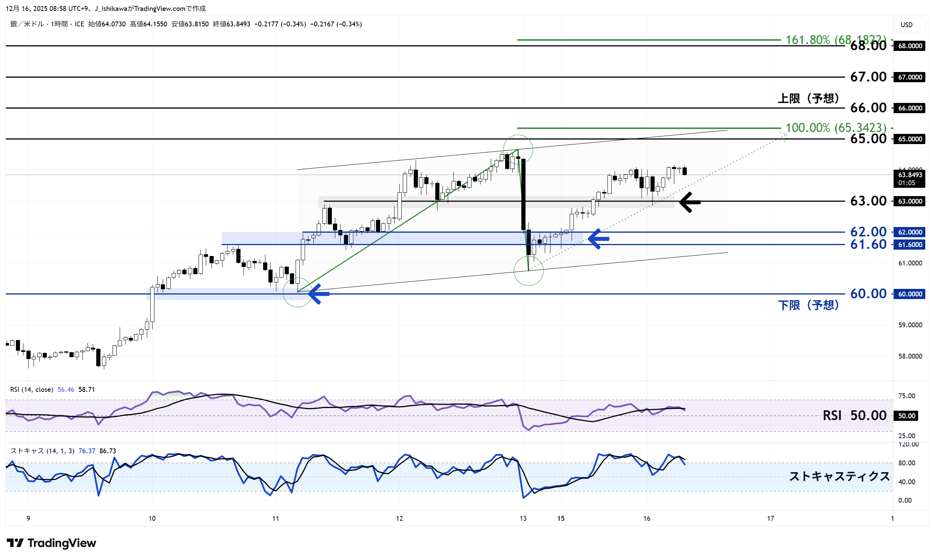934x560 pixels.
Task: Click the blue arrow between 62.00 and 61.60
Action: pos(599,239)
